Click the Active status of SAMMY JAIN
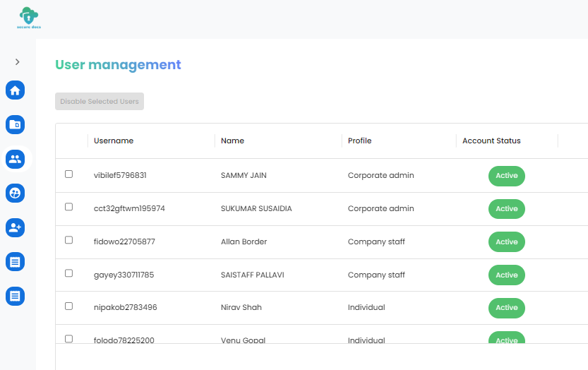This screenshot has height=370, width=588. [x=507, y=176]
